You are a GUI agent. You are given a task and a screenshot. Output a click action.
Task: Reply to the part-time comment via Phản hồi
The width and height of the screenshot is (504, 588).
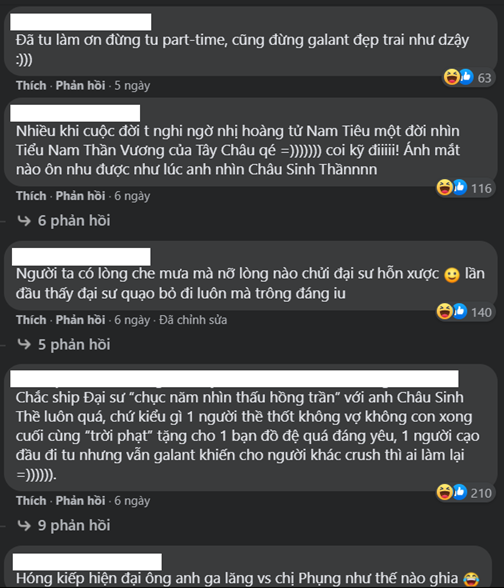pos(80,86)
